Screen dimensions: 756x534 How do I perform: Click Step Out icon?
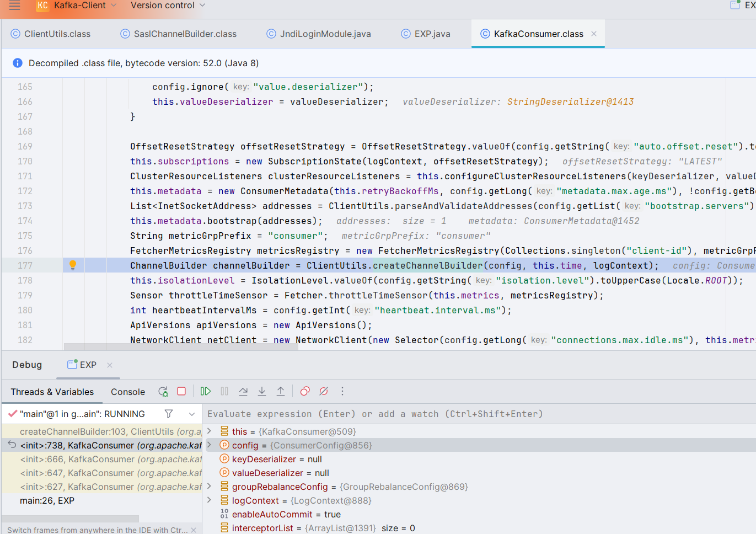(281, 391)
